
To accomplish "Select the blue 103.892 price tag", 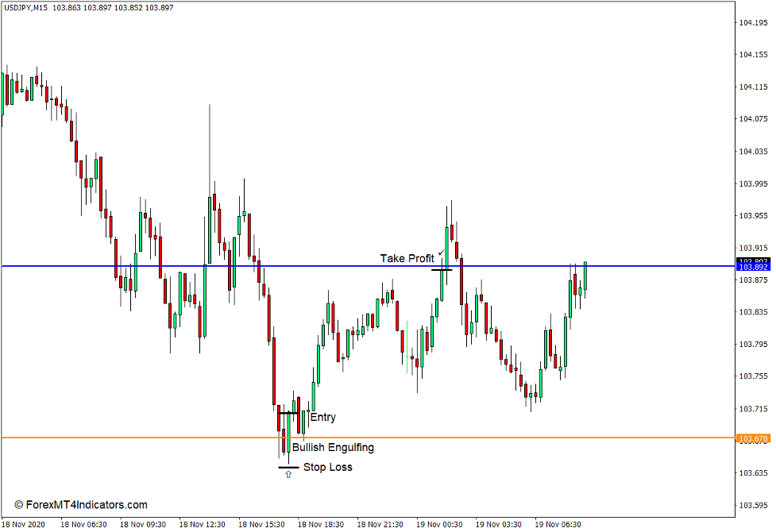I will click(x=752, y=267).
